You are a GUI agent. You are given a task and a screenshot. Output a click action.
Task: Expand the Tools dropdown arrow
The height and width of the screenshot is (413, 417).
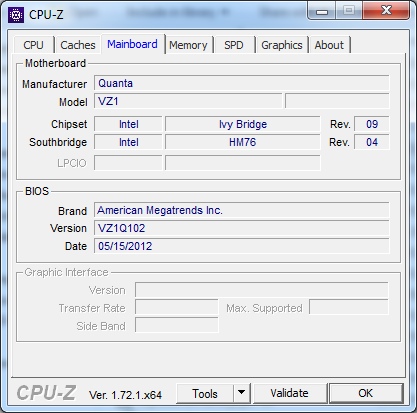(x=242, y=394)
